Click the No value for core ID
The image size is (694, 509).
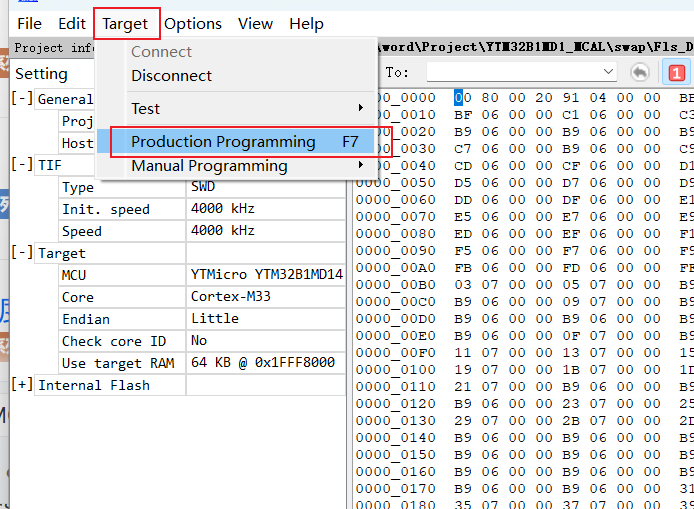(199, 340)
